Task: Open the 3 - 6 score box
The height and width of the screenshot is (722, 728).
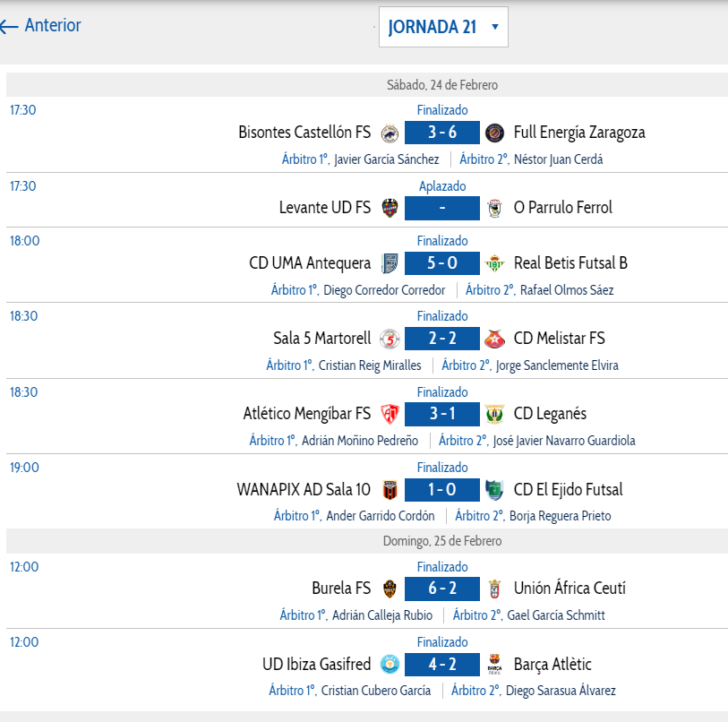Action: [442, 133]
